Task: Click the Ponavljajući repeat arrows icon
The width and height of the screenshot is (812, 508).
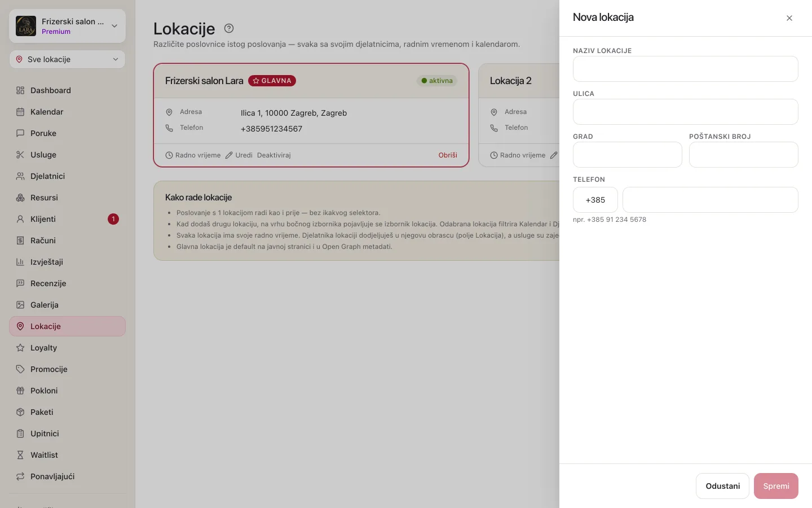Action: pyautogui.click(x=20, y=476)
